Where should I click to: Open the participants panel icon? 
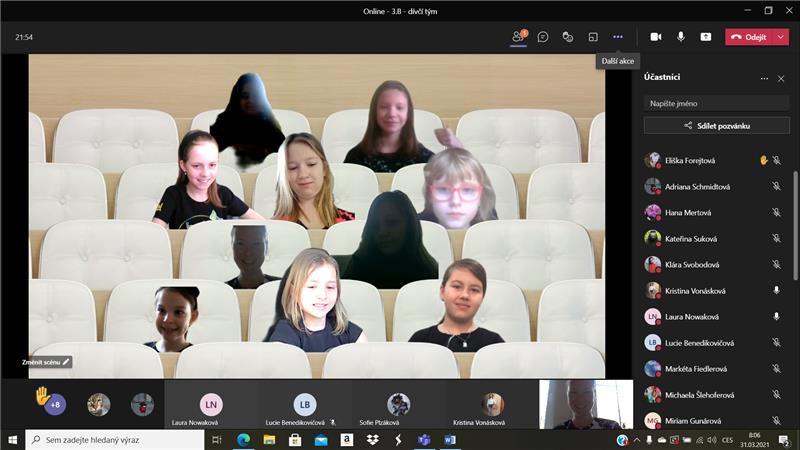tap(518, 37)
